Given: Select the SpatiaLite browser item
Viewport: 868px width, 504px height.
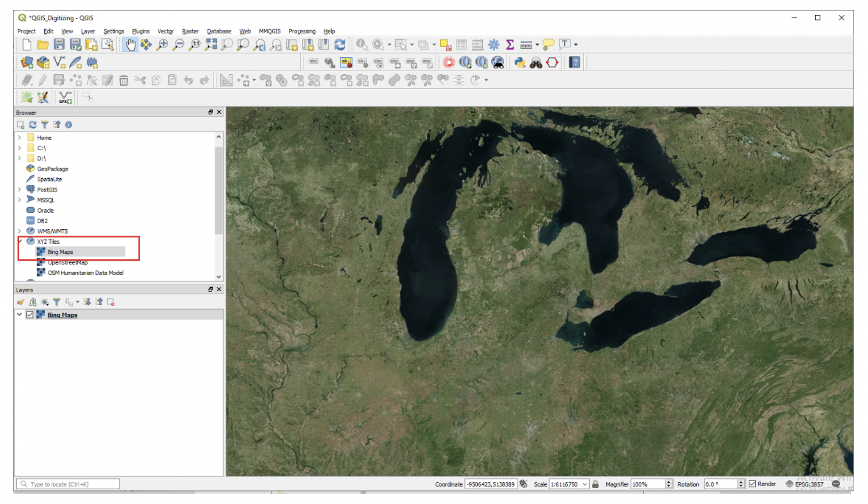Looking at the screenshot, I should [x=50, y=179].
